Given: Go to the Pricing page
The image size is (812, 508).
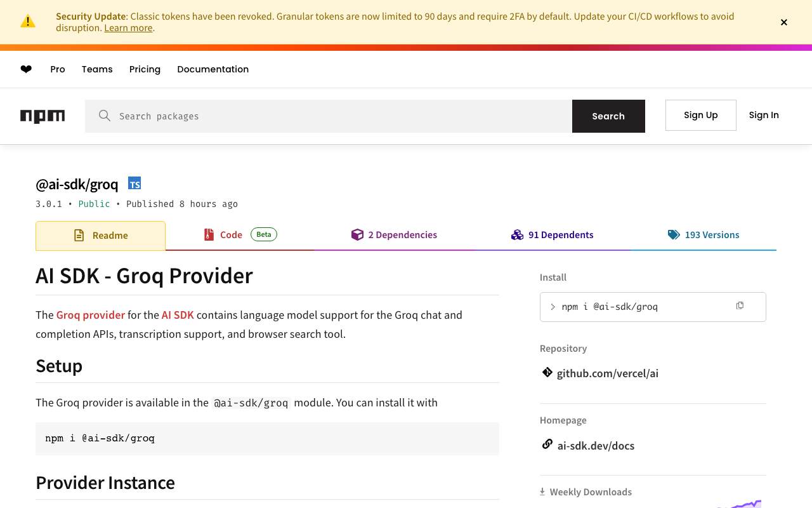Looking at the screenshot, I should (145, 69).
